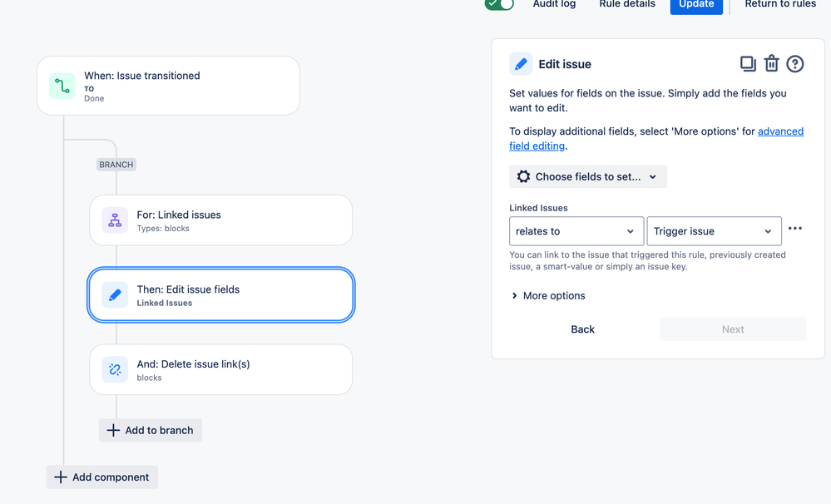Open the advanced field editing link
Screen dimensions: 831x504
780,131
